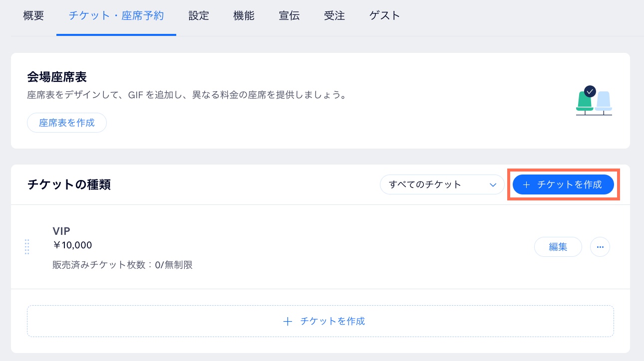Click the 座席表を作成 button

67,123
